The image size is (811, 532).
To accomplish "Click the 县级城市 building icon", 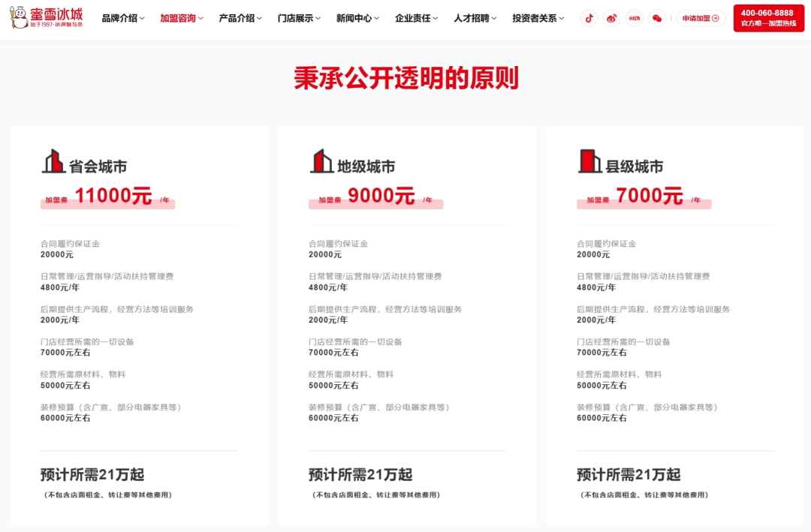I will pos(589,161).
